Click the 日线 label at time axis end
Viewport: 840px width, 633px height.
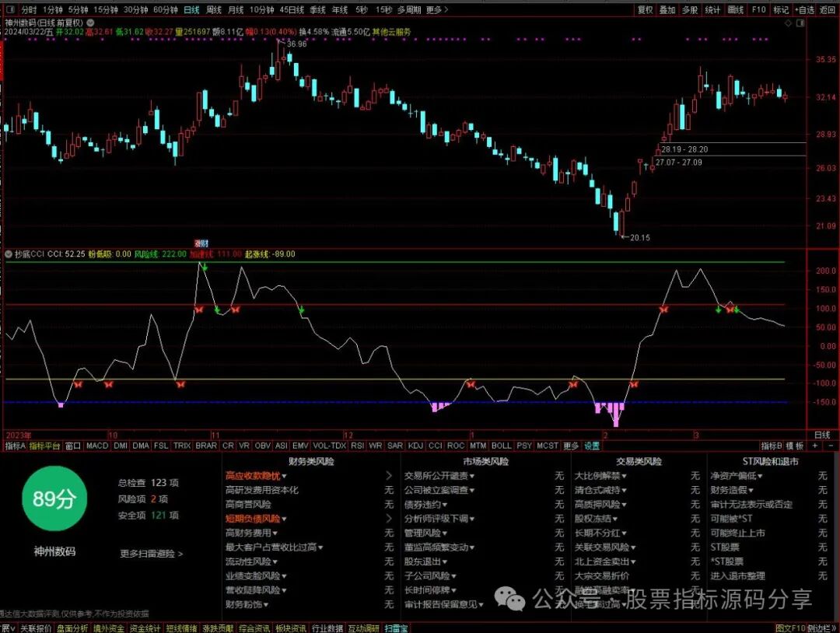[822, 435]
